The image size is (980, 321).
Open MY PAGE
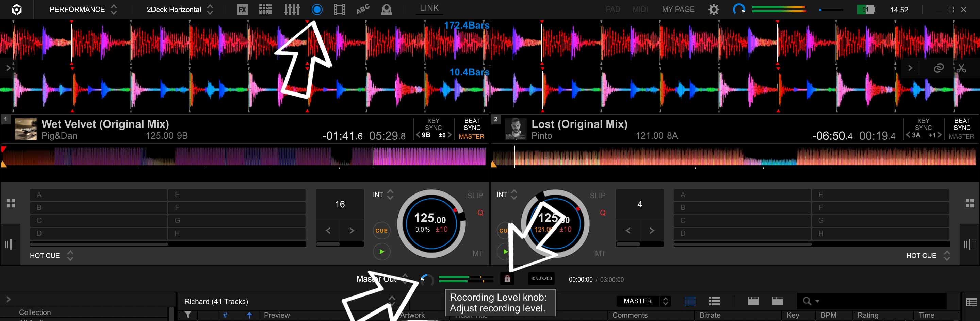(x=678, y=10)
